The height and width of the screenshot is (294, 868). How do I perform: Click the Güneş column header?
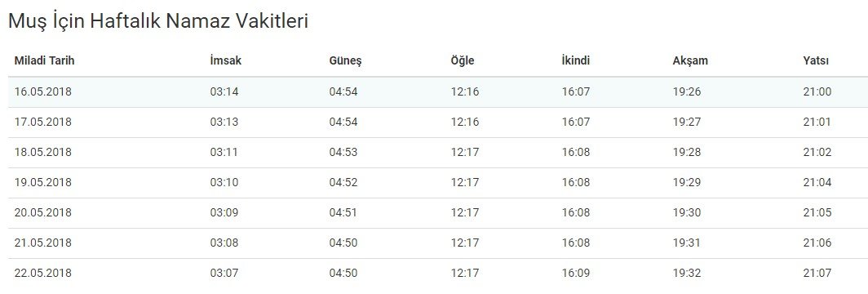(345, 61)
